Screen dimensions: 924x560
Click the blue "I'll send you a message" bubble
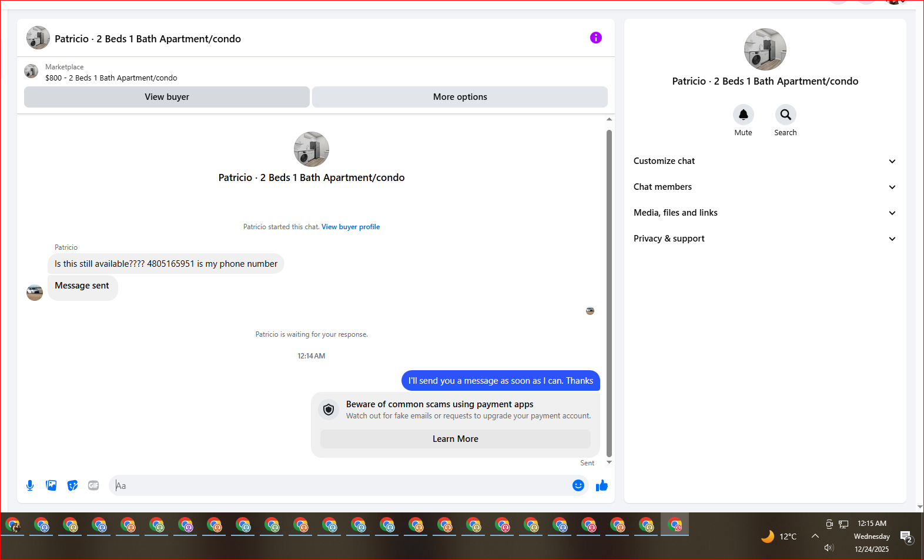click(x=501, y=381)
